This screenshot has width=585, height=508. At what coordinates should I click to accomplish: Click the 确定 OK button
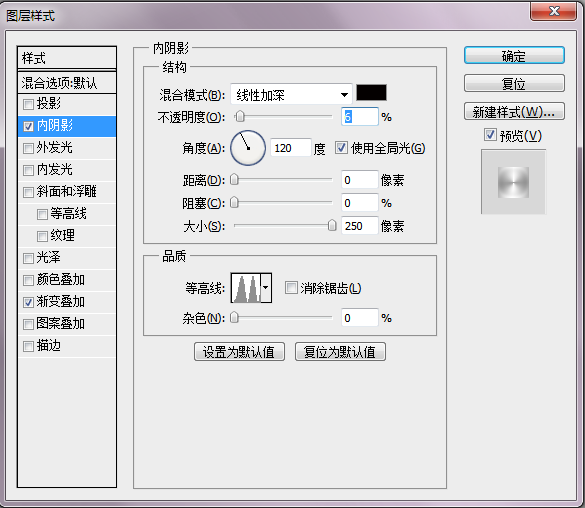click(514, 56)
